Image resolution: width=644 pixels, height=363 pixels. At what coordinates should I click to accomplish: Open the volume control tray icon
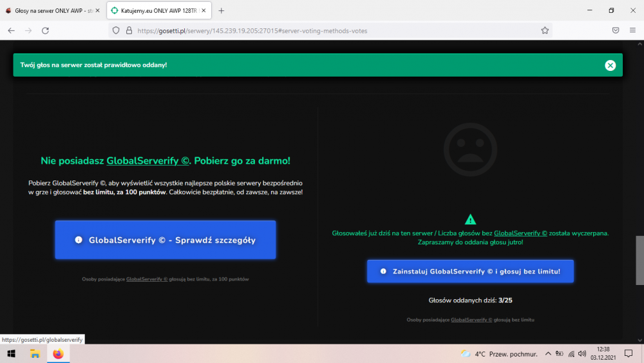(582, 353)
